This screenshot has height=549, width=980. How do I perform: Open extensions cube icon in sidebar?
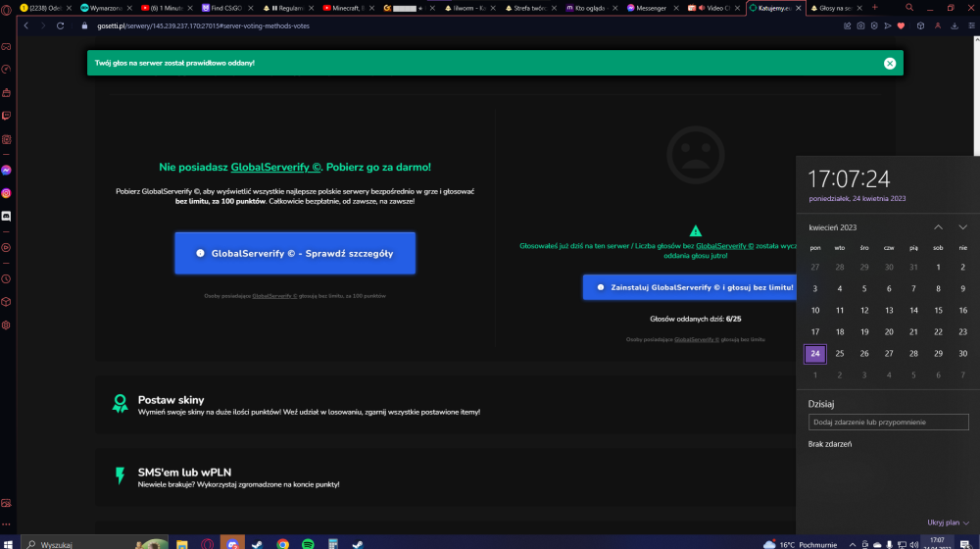click(x=6, y=302)
